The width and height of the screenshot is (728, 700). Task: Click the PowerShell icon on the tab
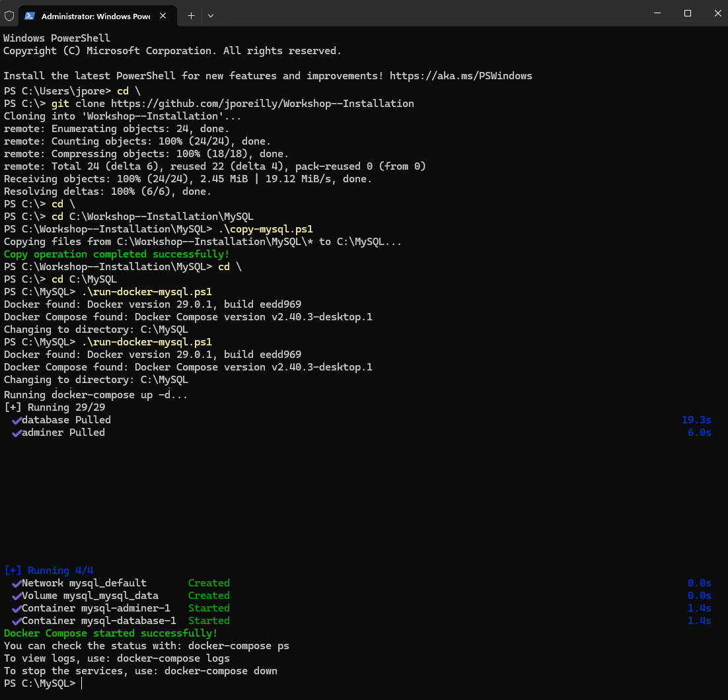(30, 15)
